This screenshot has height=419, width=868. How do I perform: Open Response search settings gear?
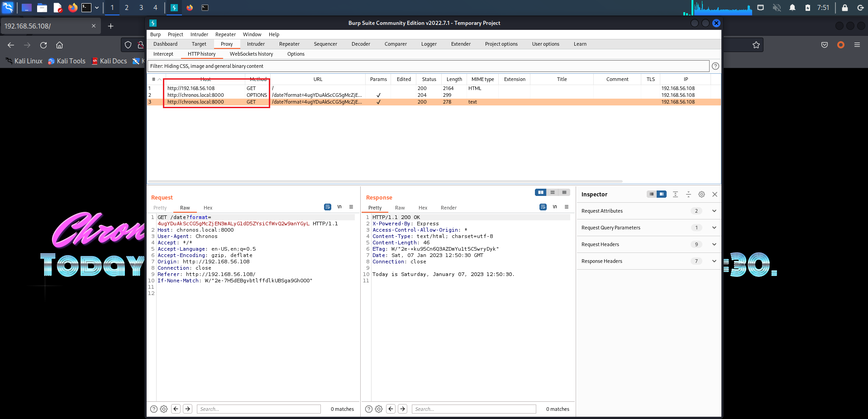tap(379, 409)
